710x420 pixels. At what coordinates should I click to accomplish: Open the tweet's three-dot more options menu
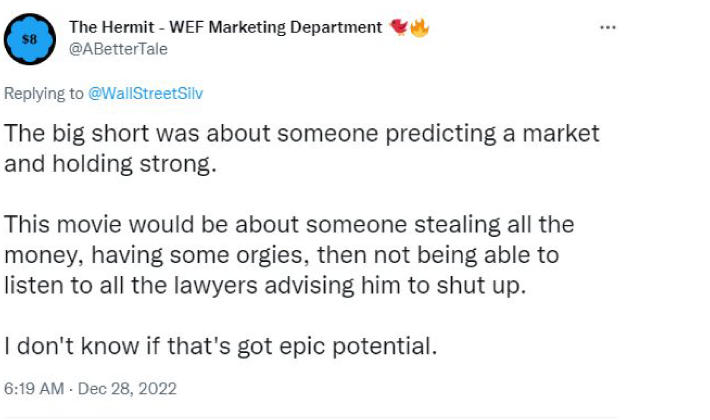tap(608, 27)
